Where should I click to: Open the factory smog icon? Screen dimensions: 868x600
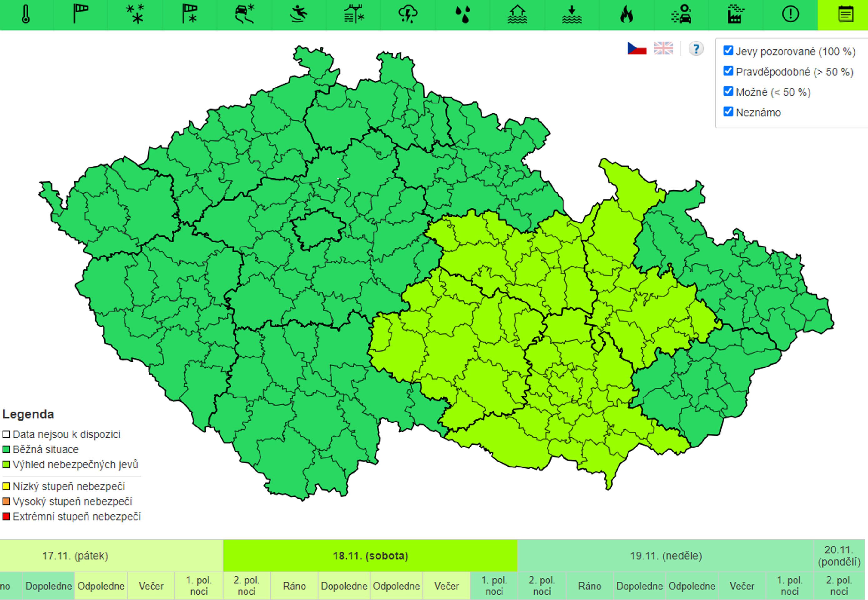(x=736, y=14)
